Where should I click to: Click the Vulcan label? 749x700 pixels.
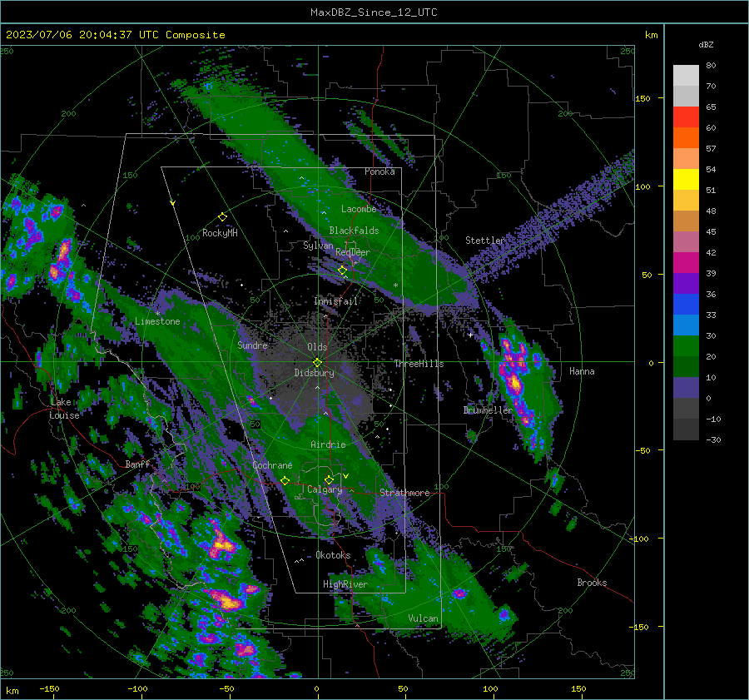[424, 618]
